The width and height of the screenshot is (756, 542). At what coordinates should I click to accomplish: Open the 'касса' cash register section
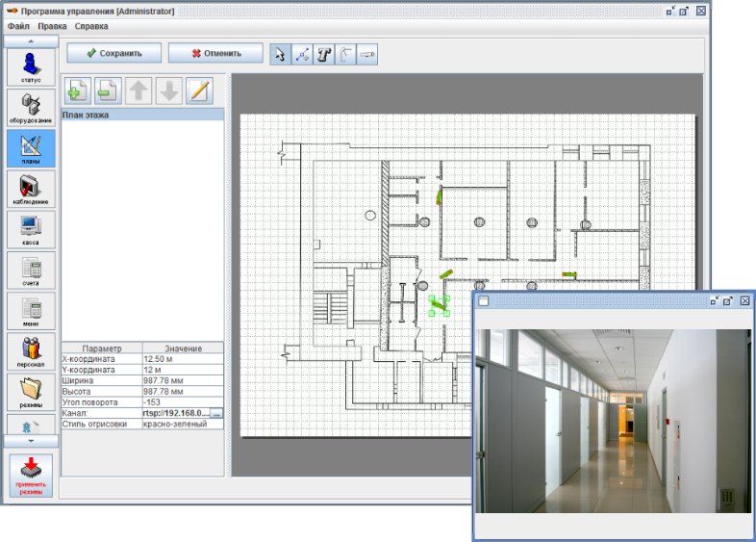(x=32, y=229)
